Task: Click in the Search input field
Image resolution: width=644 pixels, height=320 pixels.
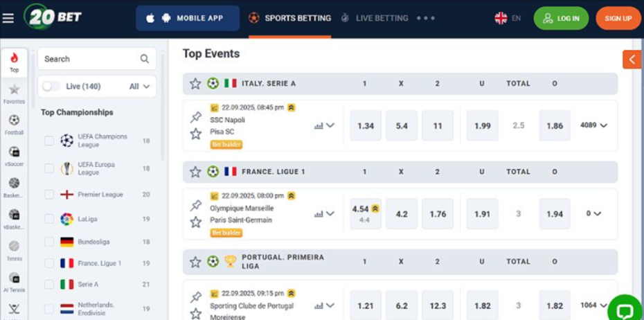Action: click(x=89, y=59)
